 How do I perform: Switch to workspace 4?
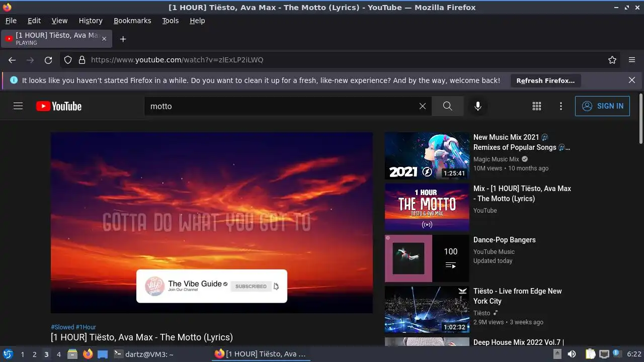click(58, 354)
